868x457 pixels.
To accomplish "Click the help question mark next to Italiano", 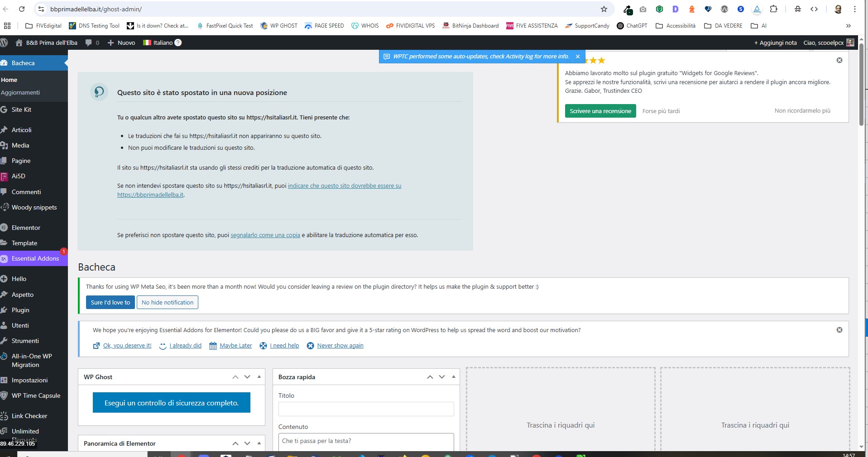I will 178,43.
